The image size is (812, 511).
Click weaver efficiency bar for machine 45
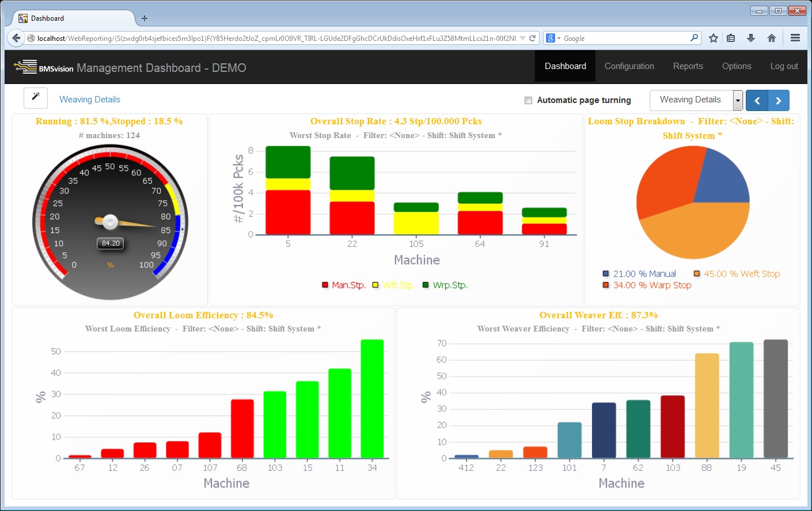point(776,399)
